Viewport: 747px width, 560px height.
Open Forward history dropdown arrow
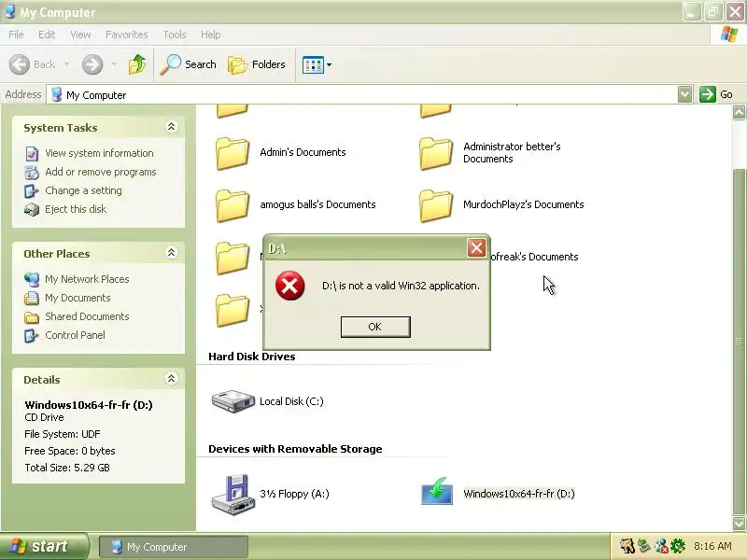point(114,64)
